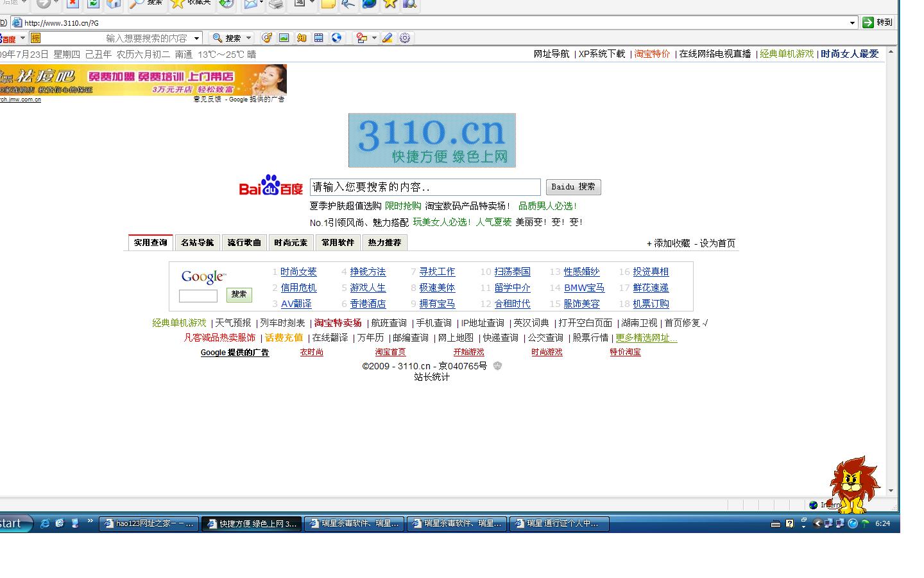Click the Mail envelope icon
This screenshot has width=924, height=578.
click(x=250, y=4)
